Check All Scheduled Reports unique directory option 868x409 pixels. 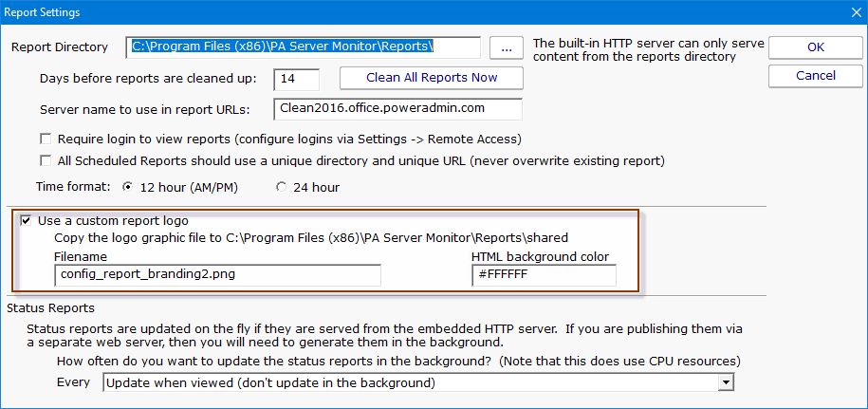tap(46, 160)
